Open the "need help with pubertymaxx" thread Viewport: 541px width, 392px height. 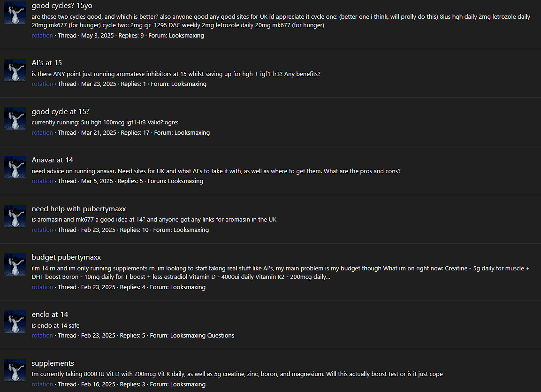pos(79,209)
